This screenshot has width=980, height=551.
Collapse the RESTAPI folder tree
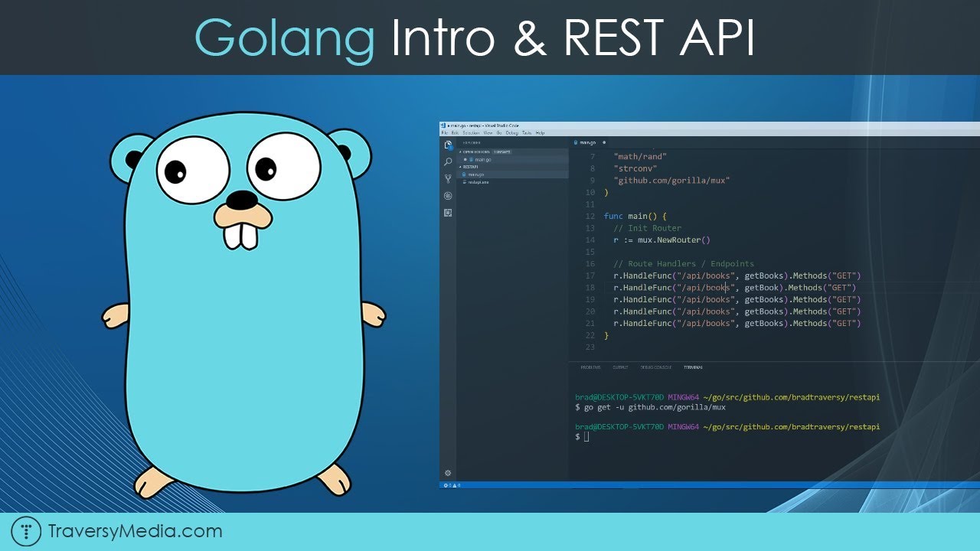coord(460,167)
